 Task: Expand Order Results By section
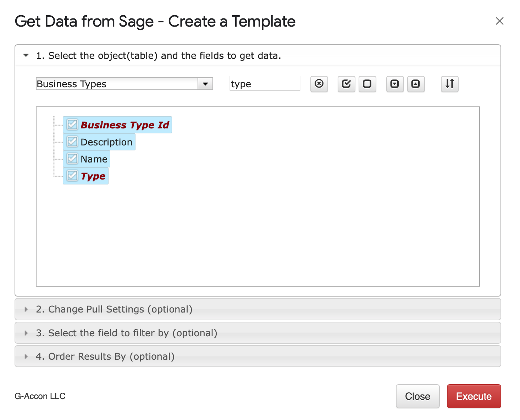click(x=105, y=357)
